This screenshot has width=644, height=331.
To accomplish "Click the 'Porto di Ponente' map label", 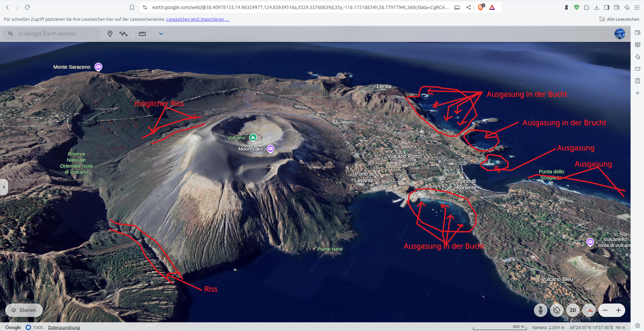I will click(466, 184).
